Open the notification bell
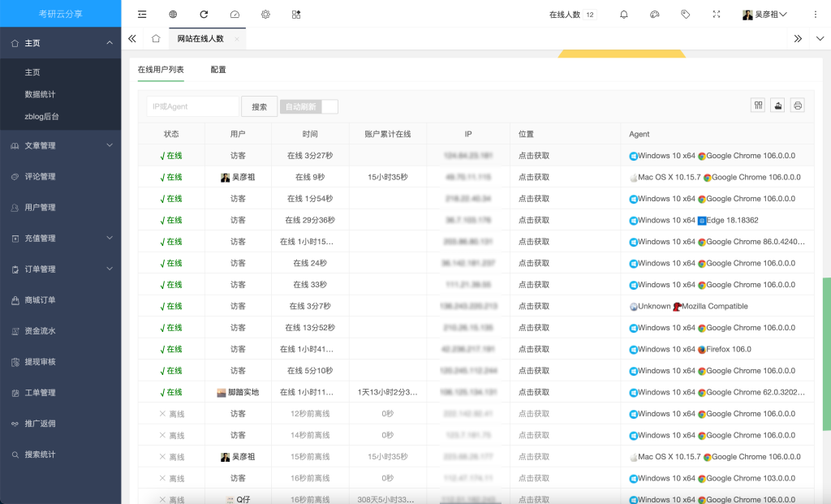Screen dimensions: 831x504 click(x=624, y=15)
